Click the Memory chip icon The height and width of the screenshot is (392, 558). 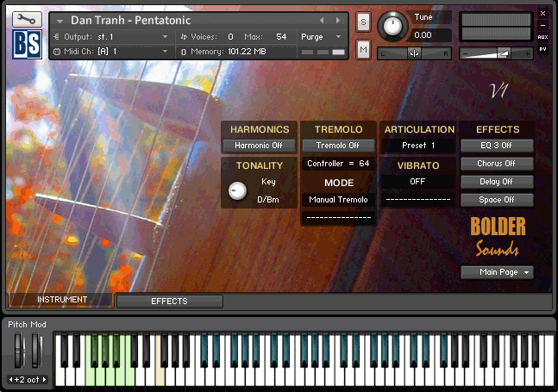(x=184, y=52)
